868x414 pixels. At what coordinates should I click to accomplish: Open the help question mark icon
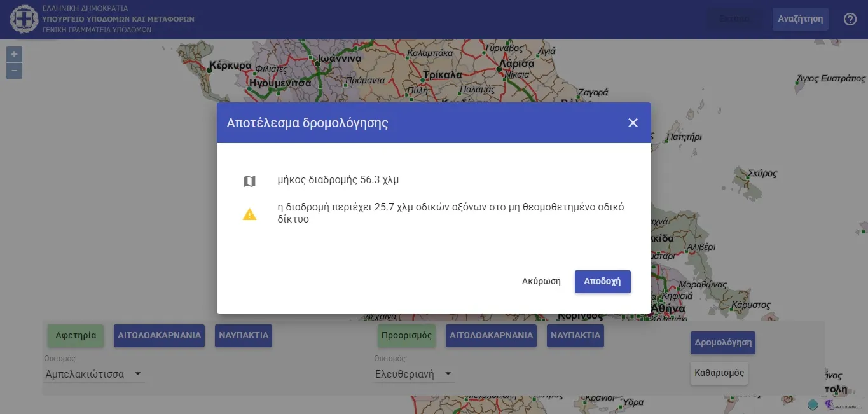click(850, 19)
